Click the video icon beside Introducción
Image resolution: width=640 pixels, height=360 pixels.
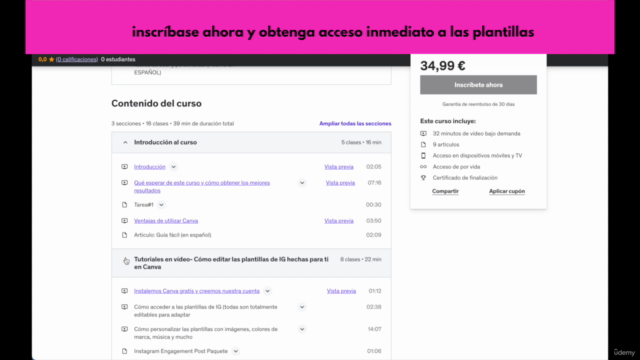point(124,167)
